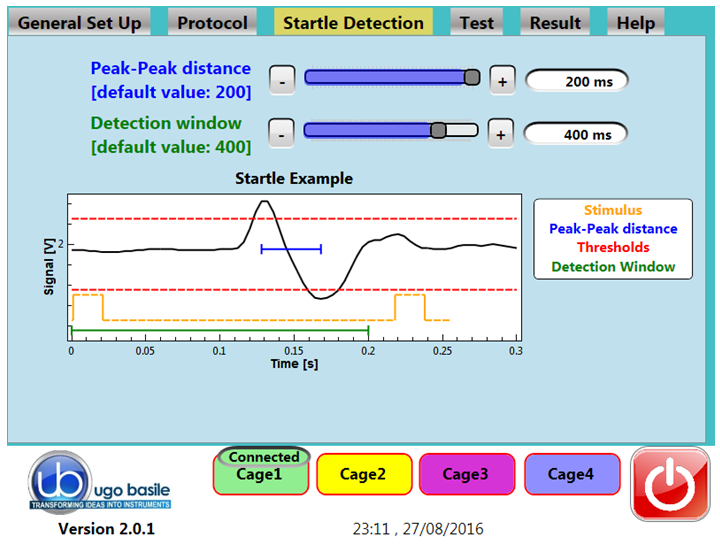Increase Peak-Peak distance with plus button
The height and width of the screenshot is (548, 720).
tap(501, 80)
